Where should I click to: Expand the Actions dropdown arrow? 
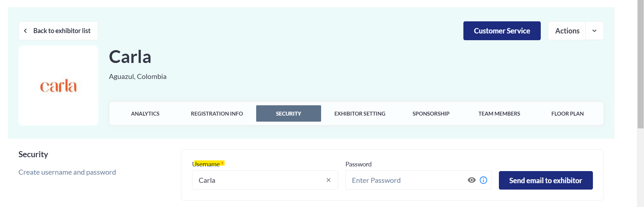pos(594,31)
